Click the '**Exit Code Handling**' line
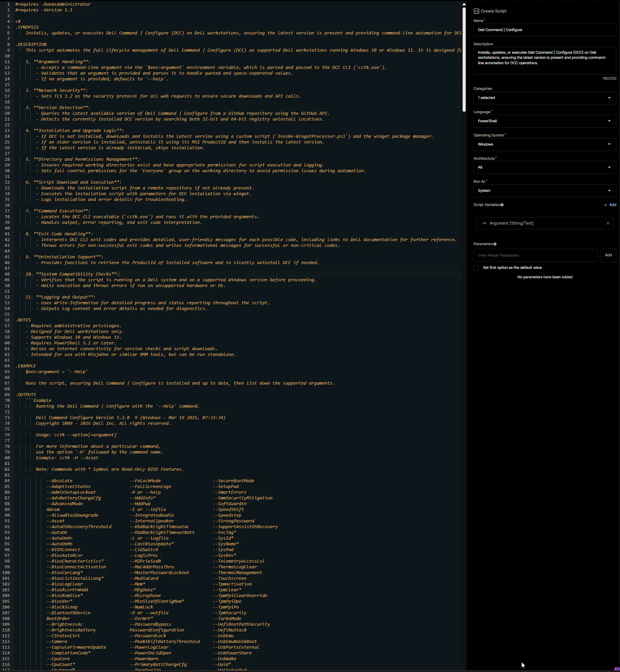Viewport: 620px width, 672px height. coord(59,234)
